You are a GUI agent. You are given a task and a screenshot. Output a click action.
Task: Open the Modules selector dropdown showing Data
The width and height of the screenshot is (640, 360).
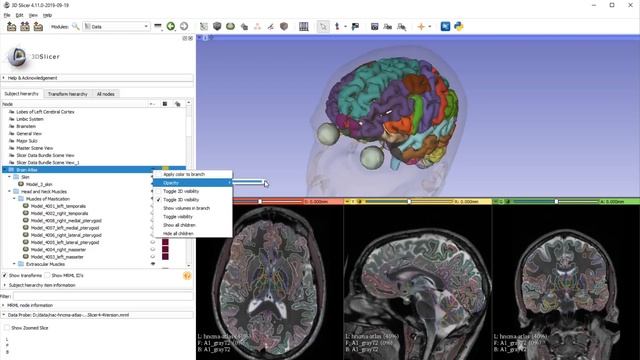pyautogui.click(x=117, y=27)
